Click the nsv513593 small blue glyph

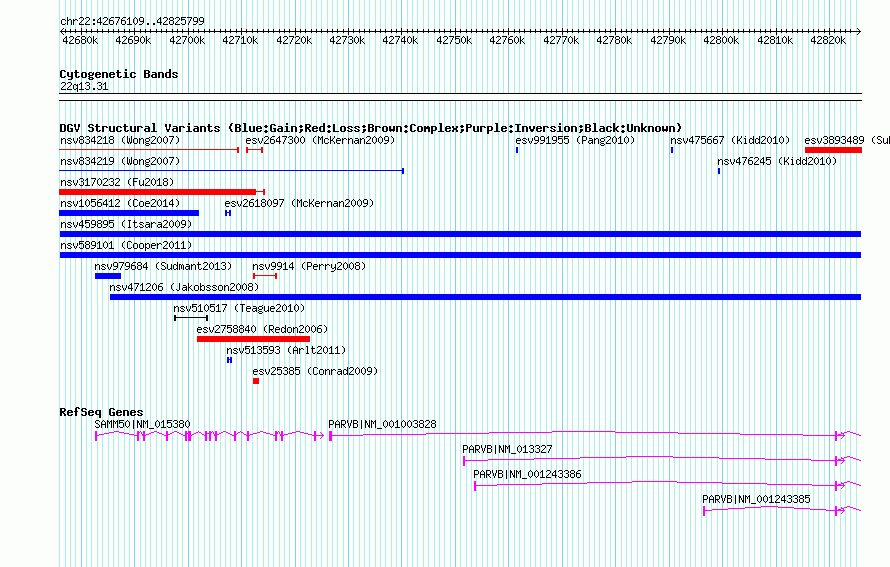point(229,360)
